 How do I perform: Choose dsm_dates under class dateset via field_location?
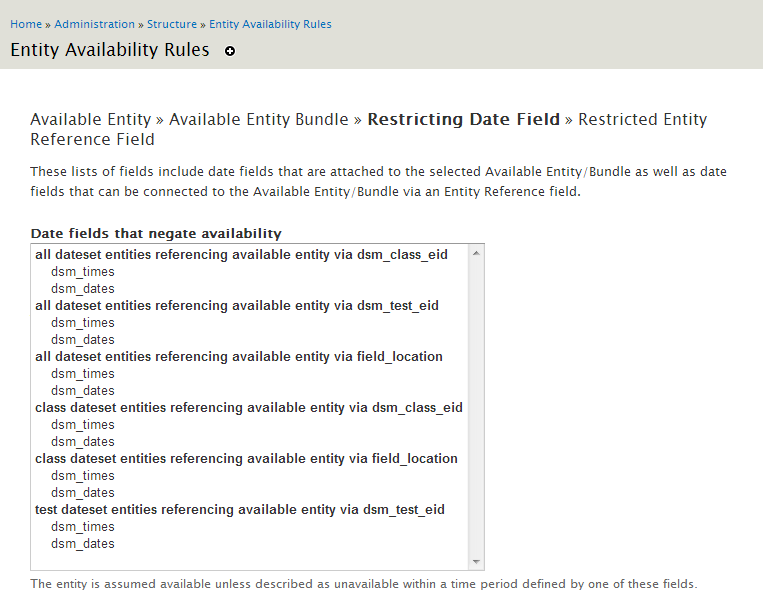83,493
